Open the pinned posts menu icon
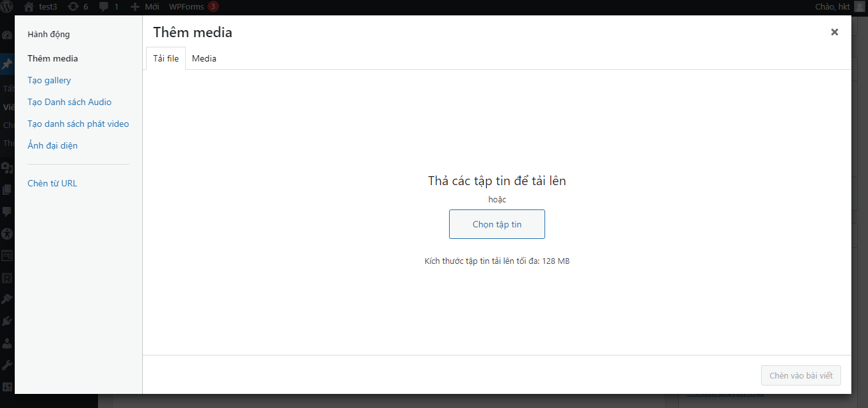This screenshot has height=408, width=868. (x=7, y=64)
